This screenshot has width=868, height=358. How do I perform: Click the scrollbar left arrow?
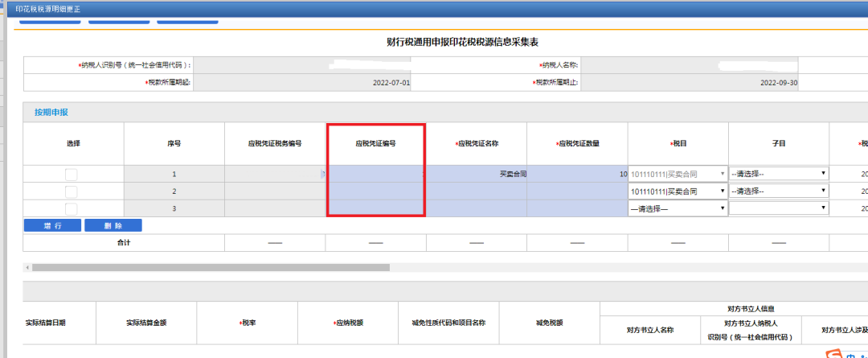pyautogui.click(x=27, y=267)
